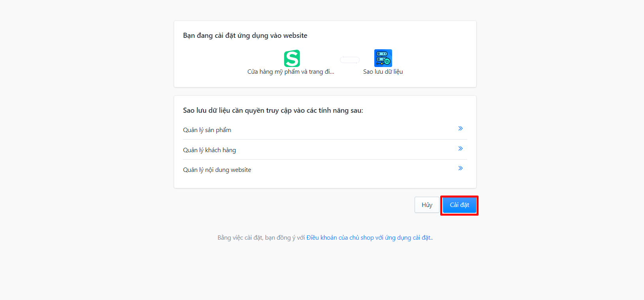The image size is (644, 300).
Task: Click the divider line below Quản lý sản phẩm
Action: tap(325, 140)
